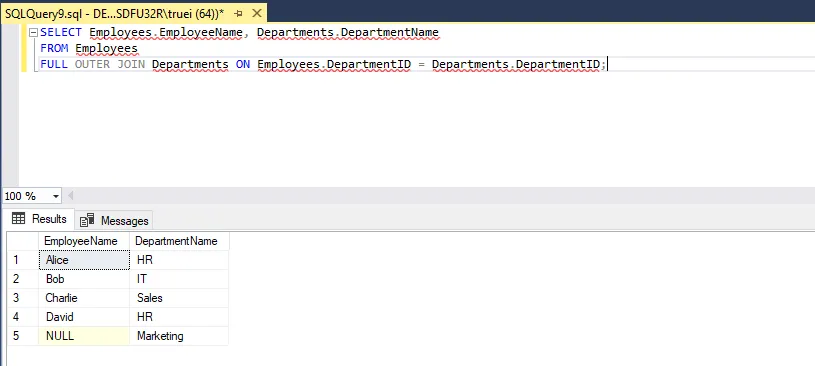The image size is (815, 366).
Task: Select HR cell in David's row
Action: click(x=179, y=317)
